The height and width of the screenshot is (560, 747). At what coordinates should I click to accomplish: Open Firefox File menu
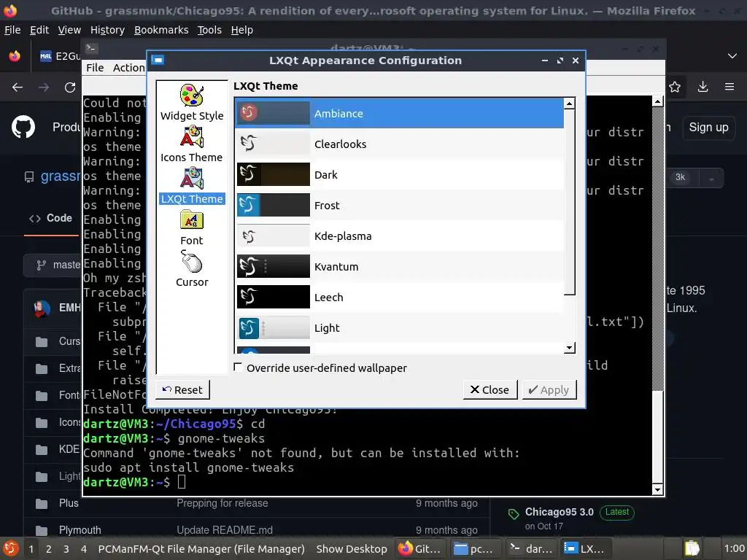12,30
